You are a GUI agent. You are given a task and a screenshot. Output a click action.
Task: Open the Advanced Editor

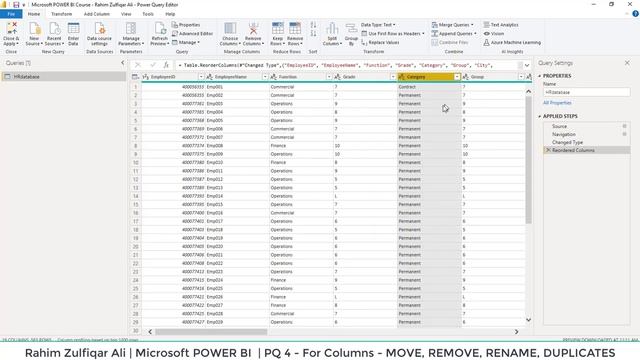coord(192,33)
